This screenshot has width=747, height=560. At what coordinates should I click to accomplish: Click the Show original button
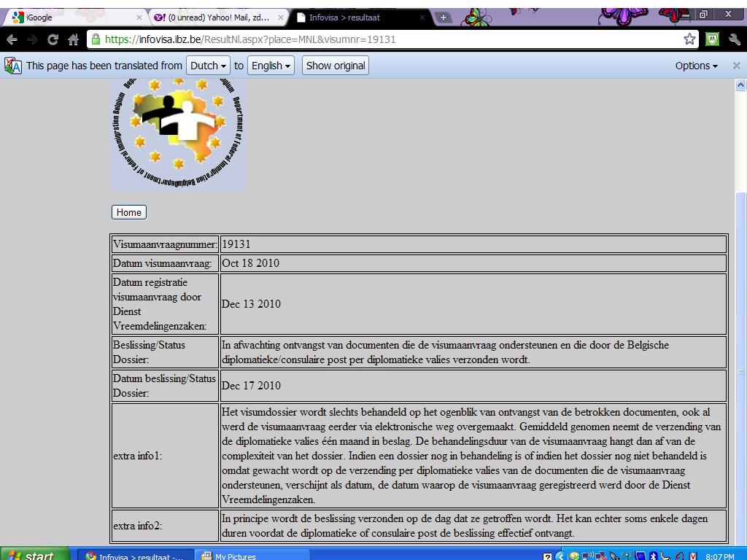pos(334,66)
